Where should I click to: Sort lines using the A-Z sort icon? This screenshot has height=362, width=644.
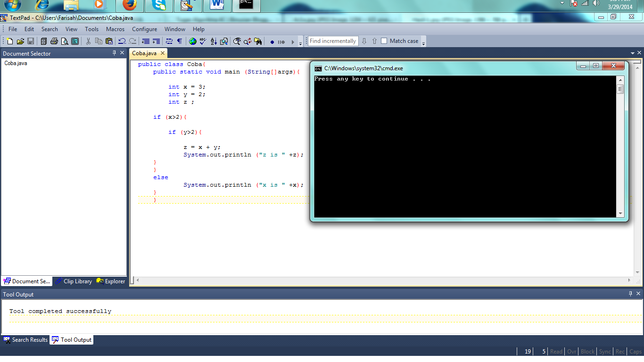214,41
